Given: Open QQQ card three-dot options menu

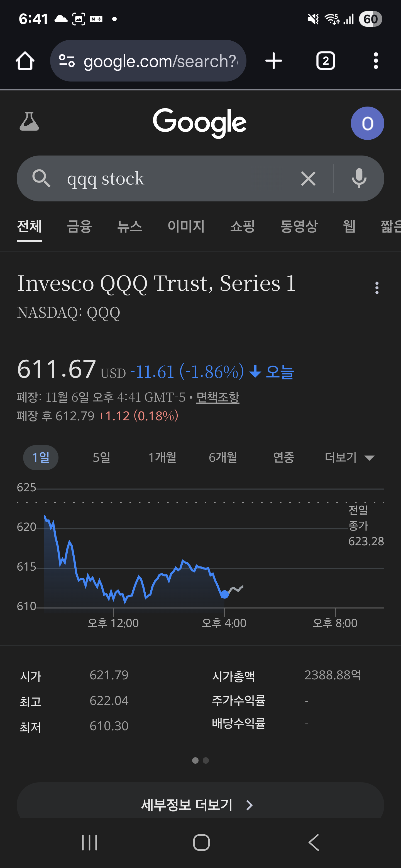Looking at the screenshot, I should (x=377, y=288).
